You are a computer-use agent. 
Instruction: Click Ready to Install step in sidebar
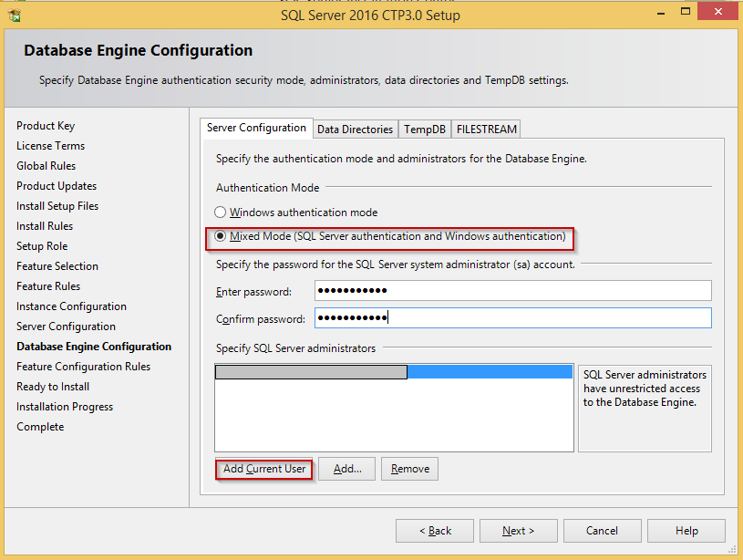click(53, 387)
